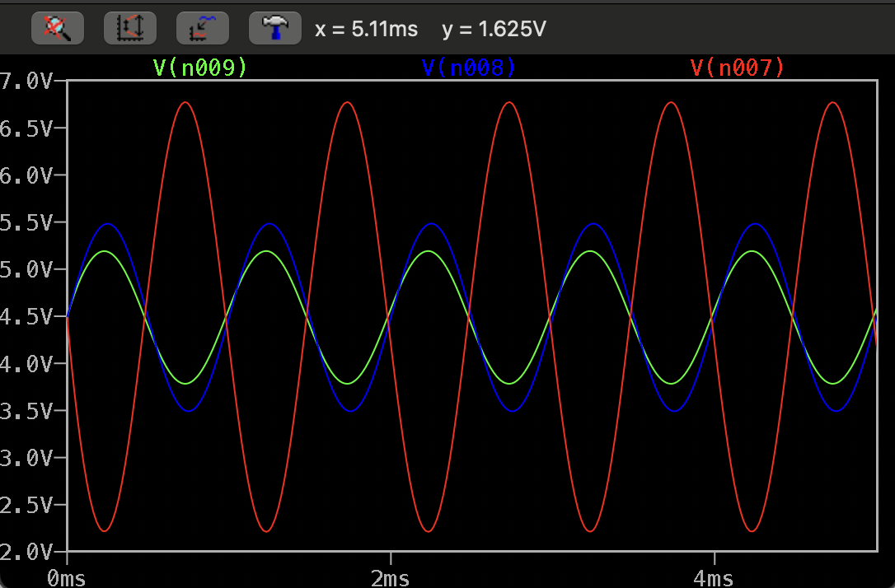Click the 3.5V vertical axis tick label

point(26,410)
